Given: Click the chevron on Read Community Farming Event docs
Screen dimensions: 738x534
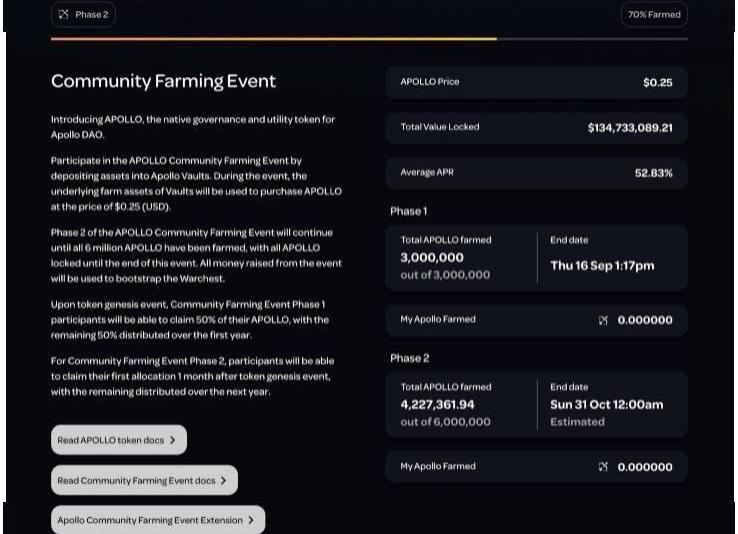Looking at the screenshot, I should click(x=224, y=480).
